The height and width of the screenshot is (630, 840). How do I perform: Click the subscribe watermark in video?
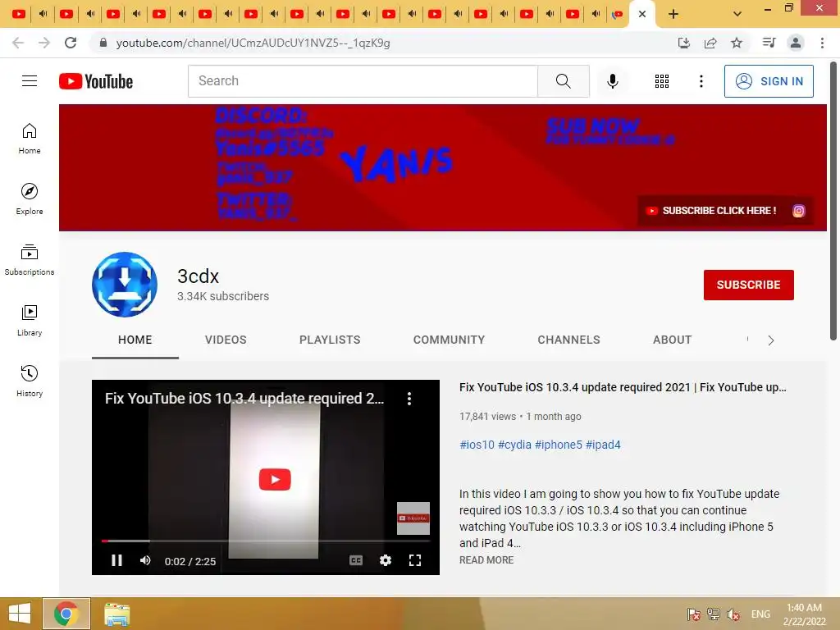click(413, 518)
